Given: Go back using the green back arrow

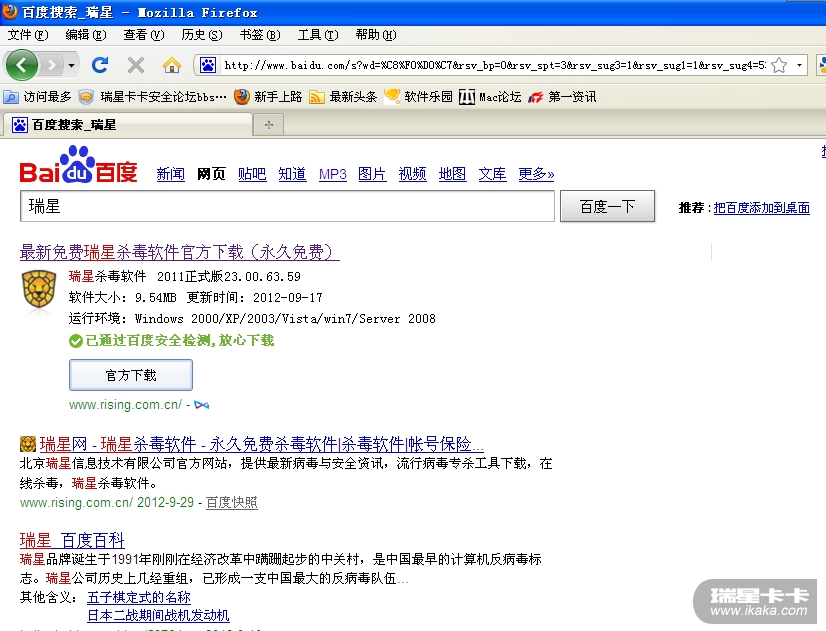Looking at the screenshot, I should [x=22, y=65].
